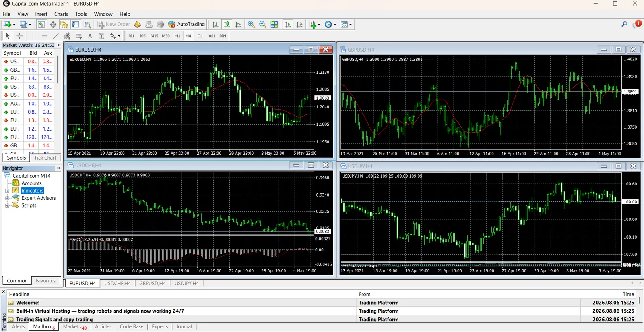The height and width of the screenshot is (332, 644).
Task: Open the Insert menu
Action: click(x=41, y=14)
